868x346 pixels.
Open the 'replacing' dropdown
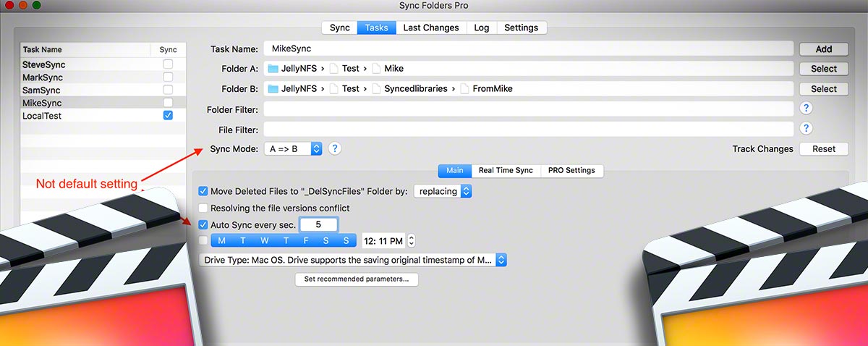click(x=443, y=192)
